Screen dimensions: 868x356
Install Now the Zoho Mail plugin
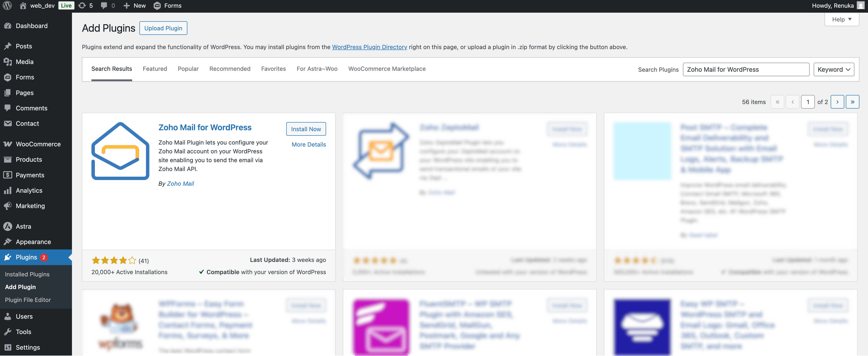click(306, 129)
